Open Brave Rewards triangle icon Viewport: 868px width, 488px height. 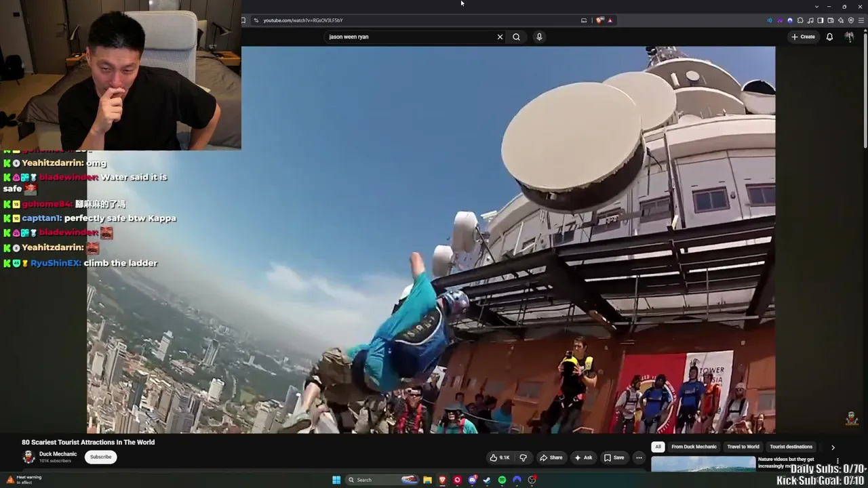(610, 20)
